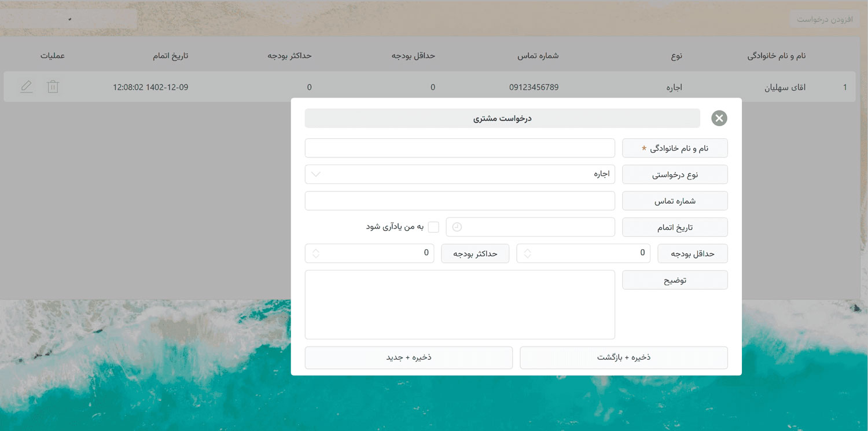The height and width of the screenshot is (431, 868).
Task: Click the افزودن درخواست button at top right
Action: coord(823,18)
